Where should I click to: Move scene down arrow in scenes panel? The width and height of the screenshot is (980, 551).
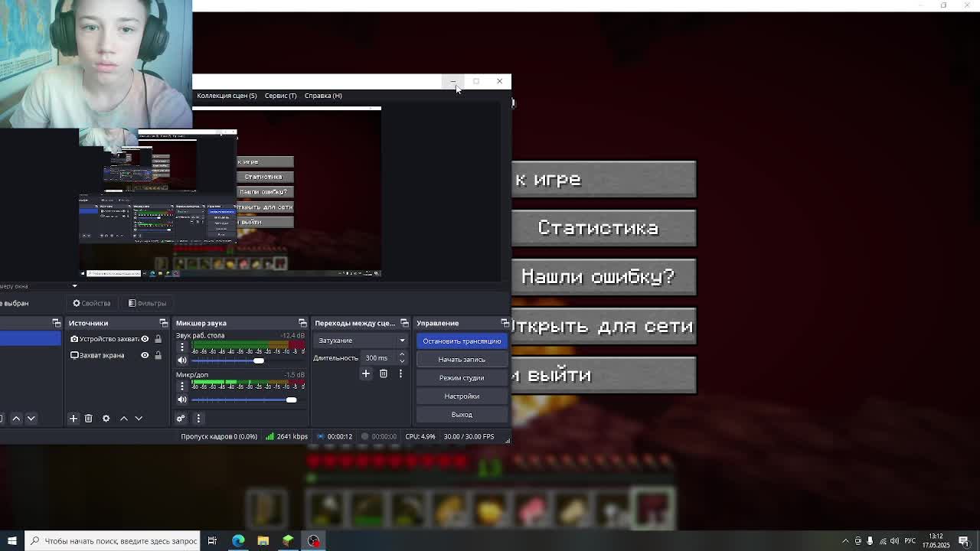31,418
